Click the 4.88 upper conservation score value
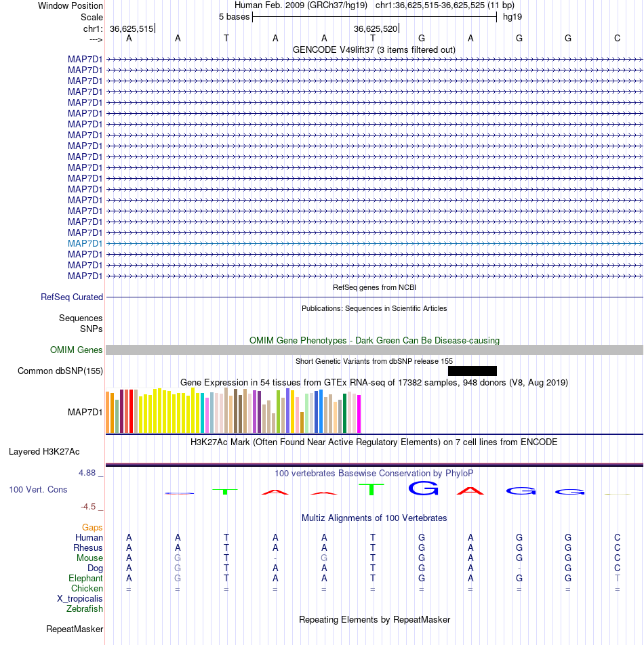The width and height of the screenshot is (644, 645). tap(87, 473)
